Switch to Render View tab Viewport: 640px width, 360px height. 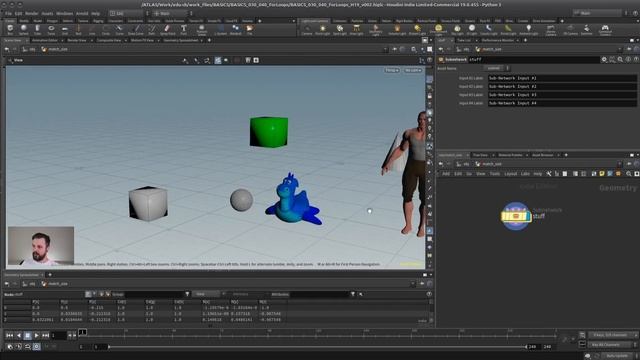tap(77, 40)
